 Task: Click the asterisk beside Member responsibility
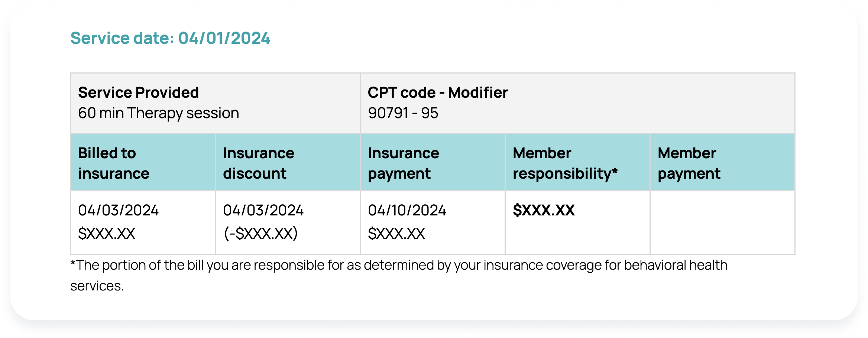click(x=615, y=171)
